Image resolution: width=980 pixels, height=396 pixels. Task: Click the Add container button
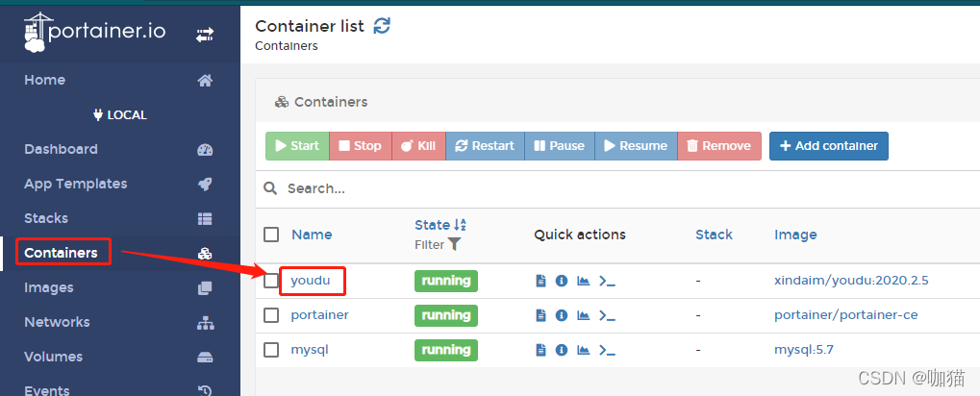(829, 146)
